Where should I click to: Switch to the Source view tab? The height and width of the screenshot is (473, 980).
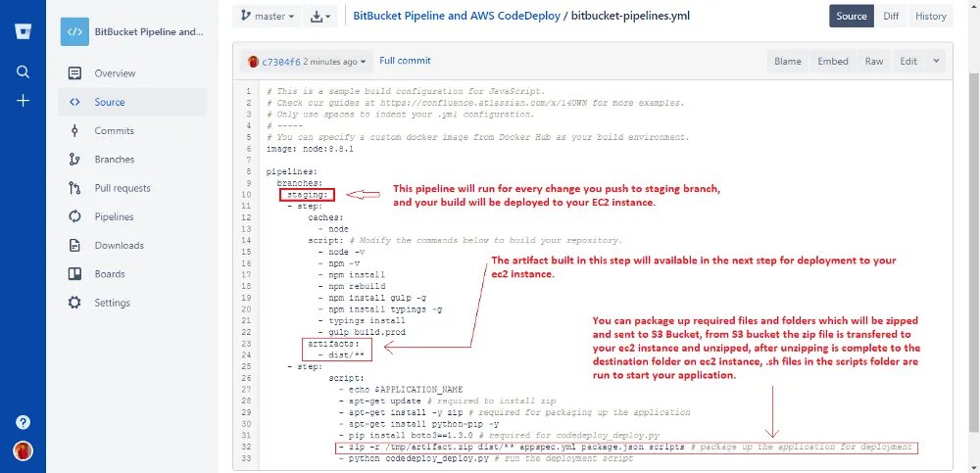pos(852,17)
